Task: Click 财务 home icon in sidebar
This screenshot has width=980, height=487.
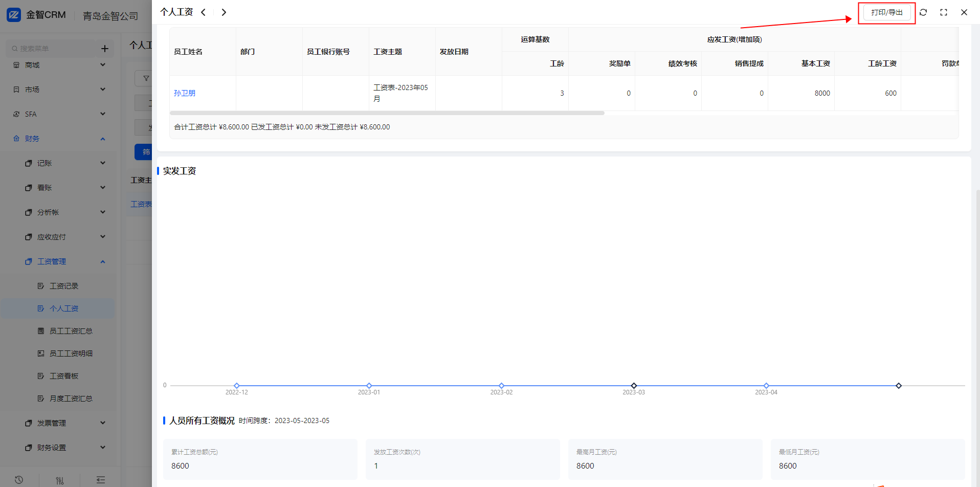Action: pyautogui.click(x=16, y=139)
